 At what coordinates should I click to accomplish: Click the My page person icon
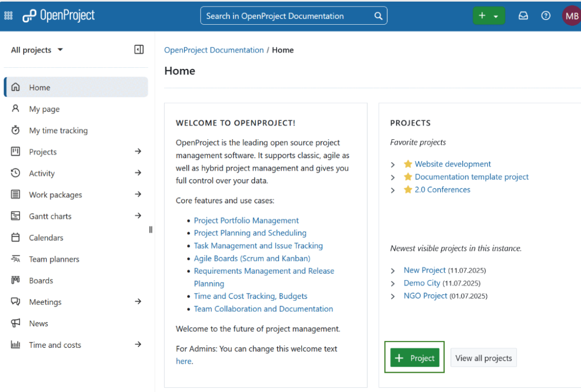point(16,109)
